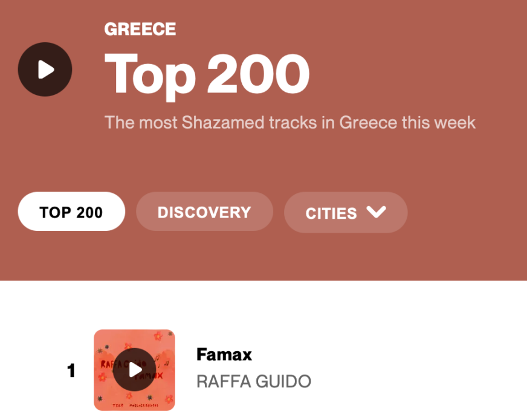
Task: Click the most Shazamed tracks subtitle
Action: coord(290,122)
